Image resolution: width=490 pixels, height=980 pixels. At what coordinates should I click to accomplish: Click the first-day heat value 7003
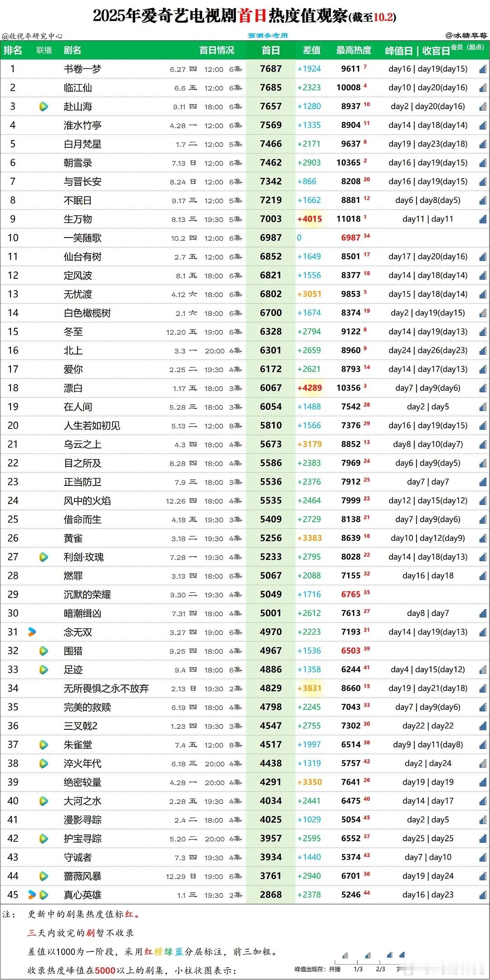click(x=271, y=219)
